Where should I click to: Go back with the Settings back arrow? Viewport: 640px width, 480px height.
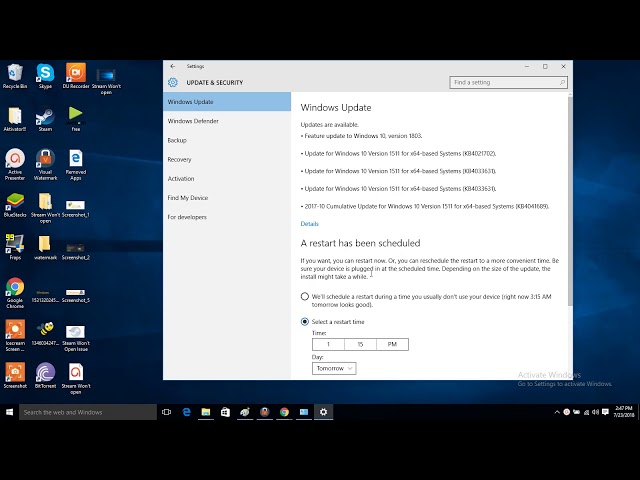point(173,66)
